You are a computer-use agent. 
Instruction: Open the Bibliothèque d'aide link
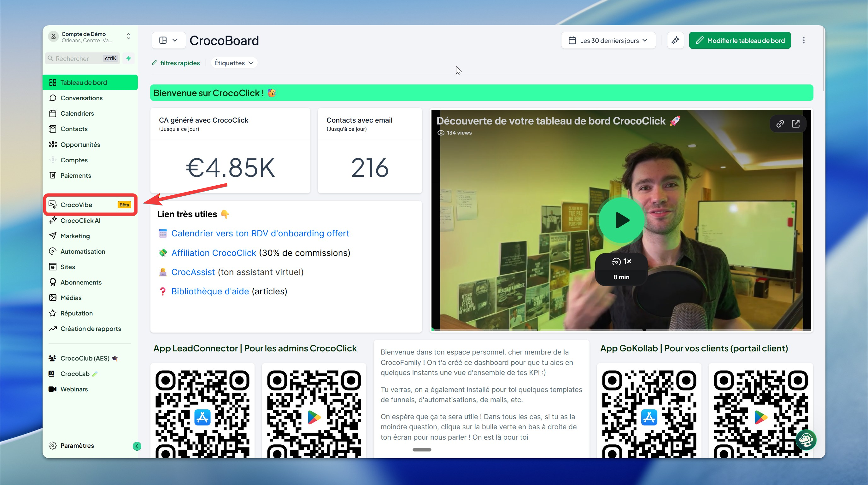pyautogui.click(x=210, y=291)
